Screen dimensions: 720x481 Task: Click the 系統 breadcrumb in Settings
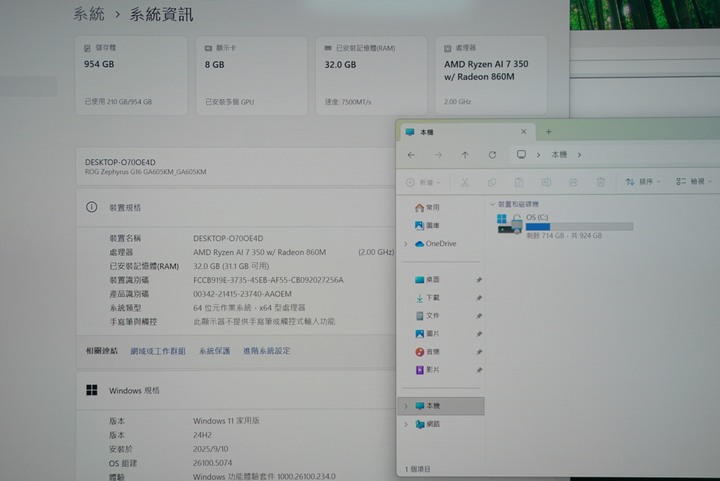point(89,14)
